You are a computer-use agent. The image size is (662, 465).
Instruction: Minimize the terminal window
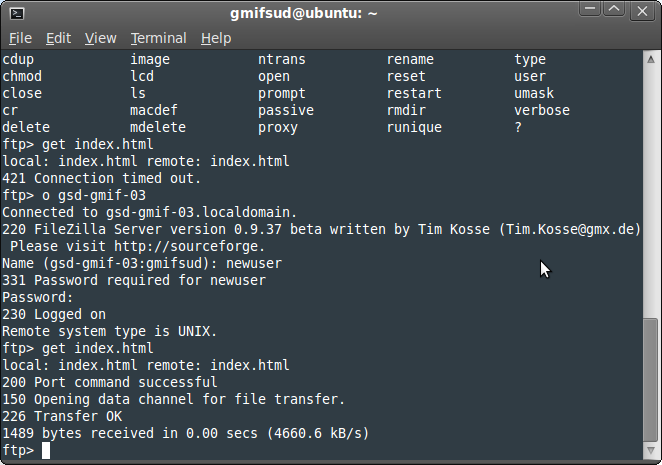[590, 9]
